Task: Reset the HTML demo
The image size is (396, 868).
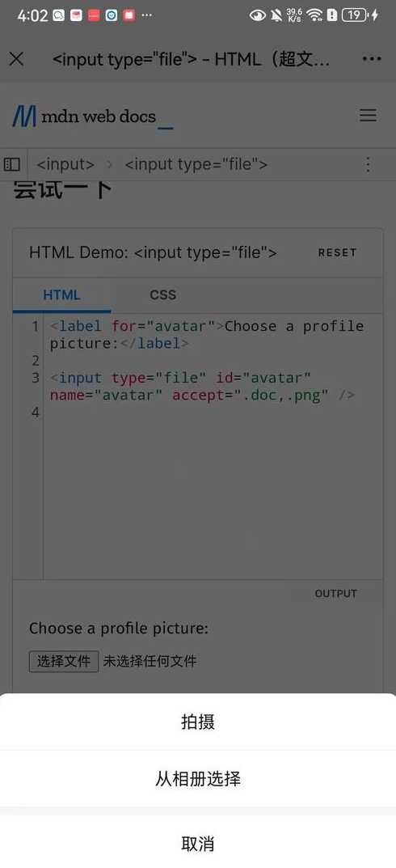Action: click(x=337, y=252)
